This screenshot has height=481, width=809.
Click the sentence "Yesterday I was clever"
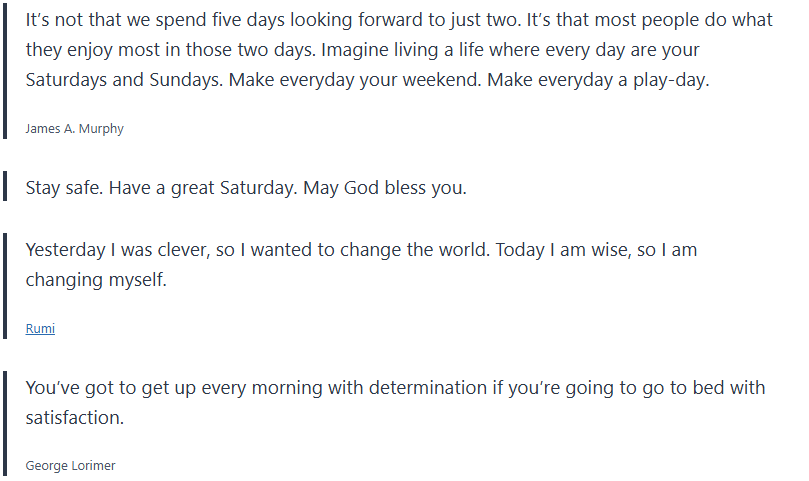[x=115, y=250]
